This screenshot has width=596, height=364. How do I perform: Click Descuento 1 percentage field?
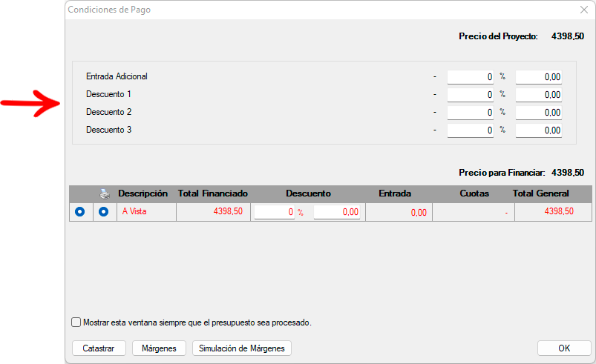coord(470,95)
